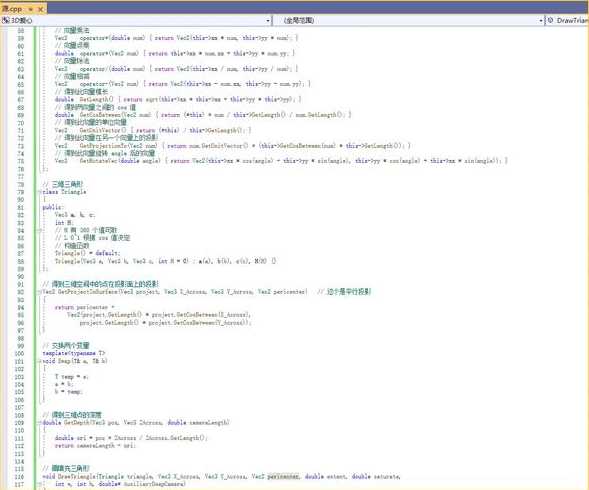Click the GetCosBetween function line
The width and height of the screenshot is (589, 490).
pos(203,115)
